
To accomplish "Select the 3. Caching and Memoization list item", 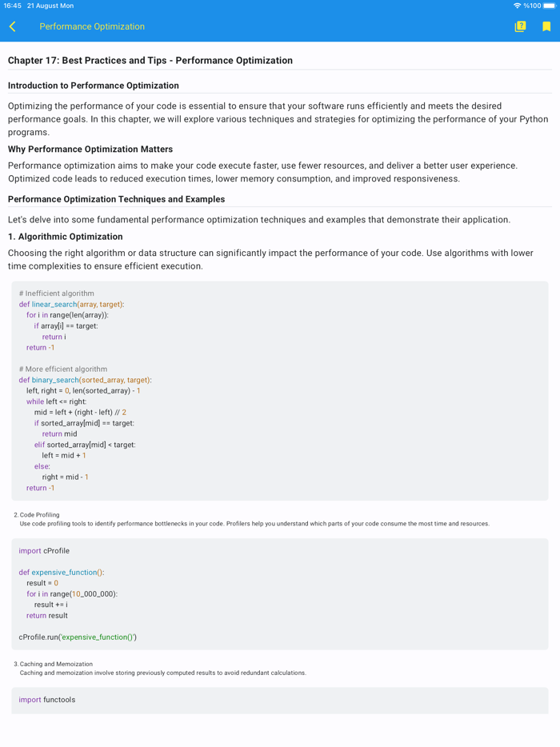I will pos(52,664).
